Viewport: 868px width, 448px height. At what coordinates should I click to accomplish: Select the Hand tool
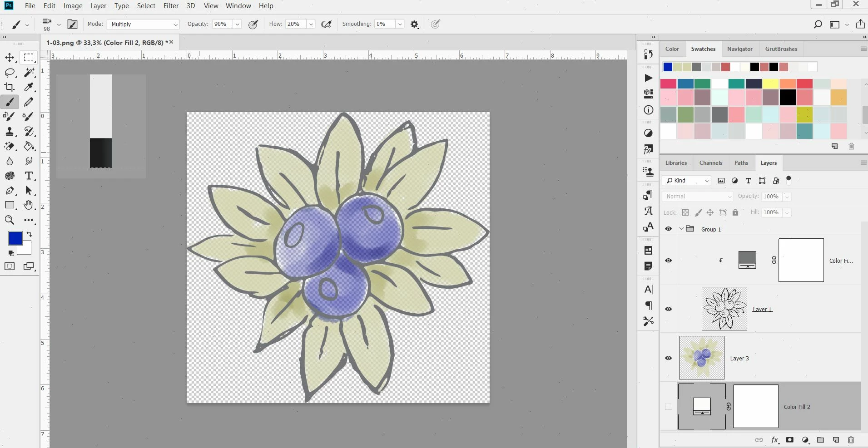click(x=29, y=205)
